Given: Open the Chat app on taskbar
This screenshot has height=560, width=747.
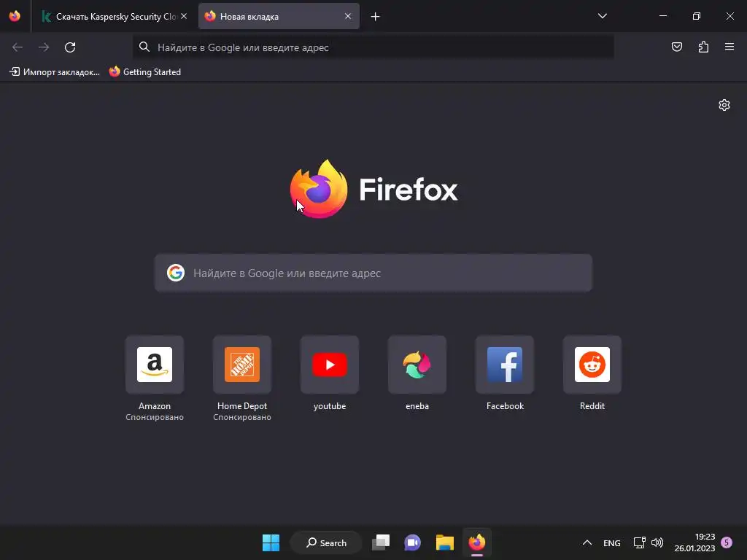Looking at the screenshot, I should click(413, 542).
